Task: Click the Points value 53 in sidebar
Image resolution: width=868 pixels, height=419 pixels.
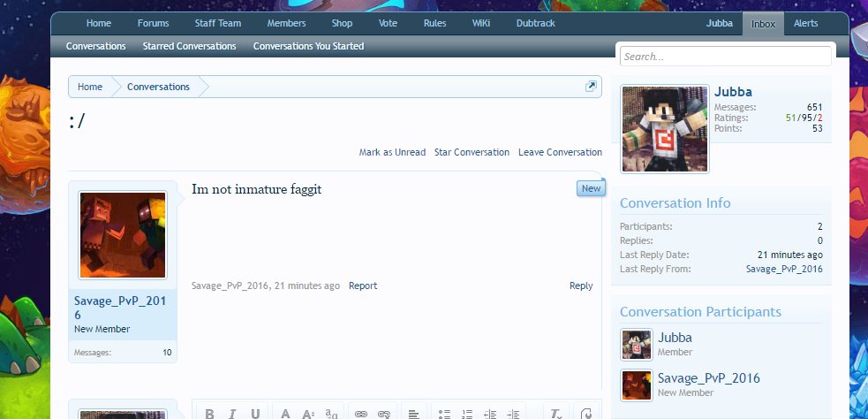Action: tap(817, 128)
